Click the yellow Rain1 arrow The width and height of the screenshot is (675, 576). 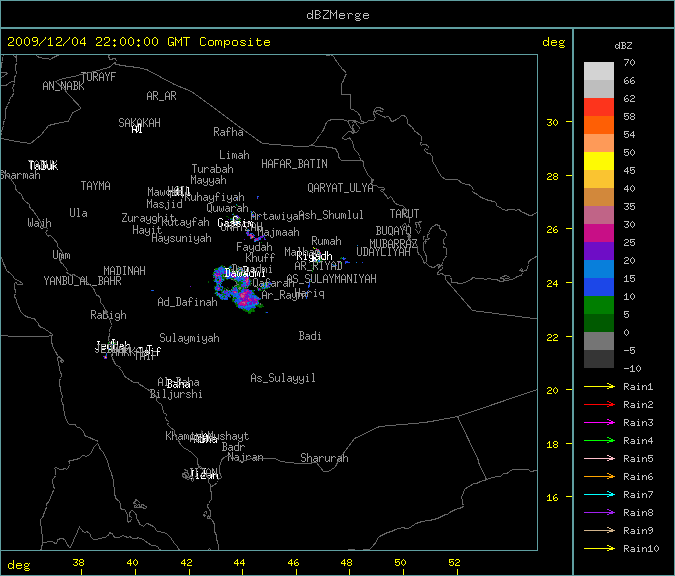pos(599,386)
